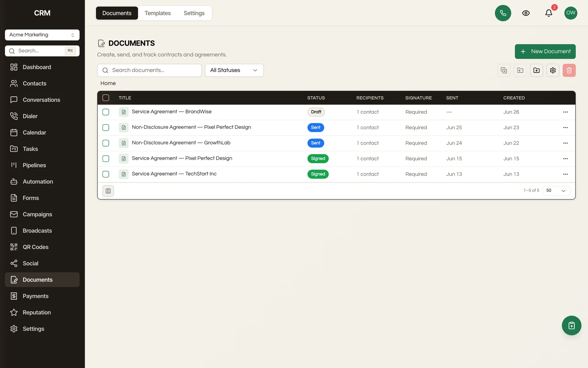Click the duplicate documents toolbar icon

[x=504, y=70]
